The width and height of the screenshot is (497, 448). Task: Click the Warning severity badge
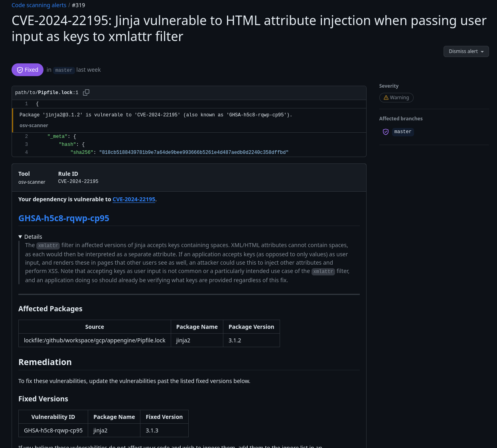[x=396, y=98]
